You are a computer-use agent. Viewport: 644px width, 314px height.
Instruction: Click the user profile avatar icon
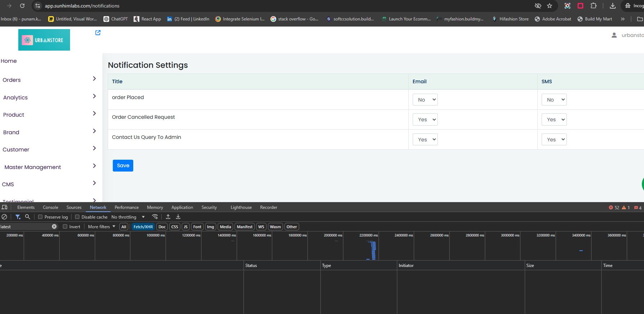pos(614,35)
